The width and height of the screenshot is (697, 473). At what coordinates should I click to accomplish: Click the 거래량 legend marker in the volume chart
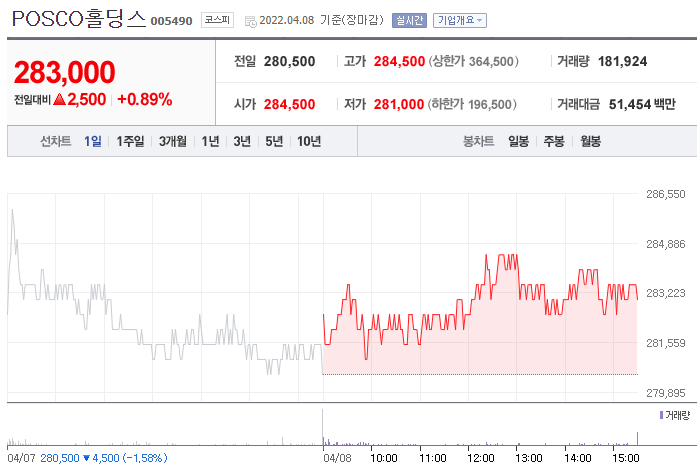pos(661,415)
